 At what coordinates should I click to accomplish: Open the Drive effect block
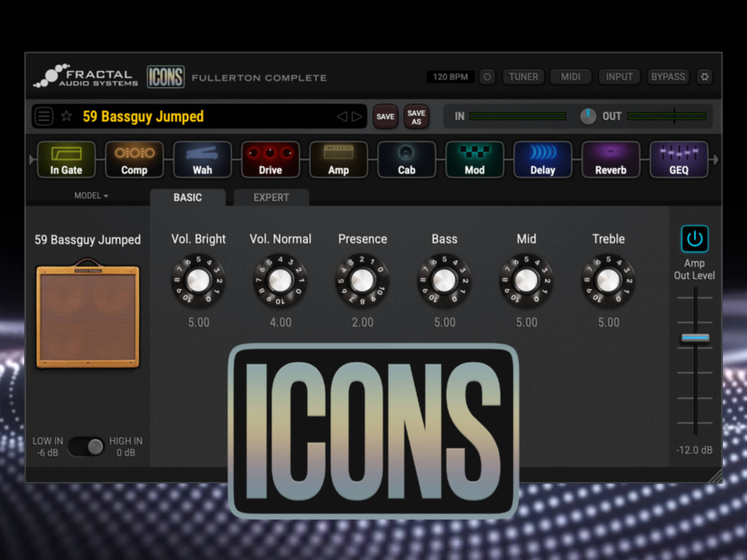pyautogui.click(x=270, y=160)
